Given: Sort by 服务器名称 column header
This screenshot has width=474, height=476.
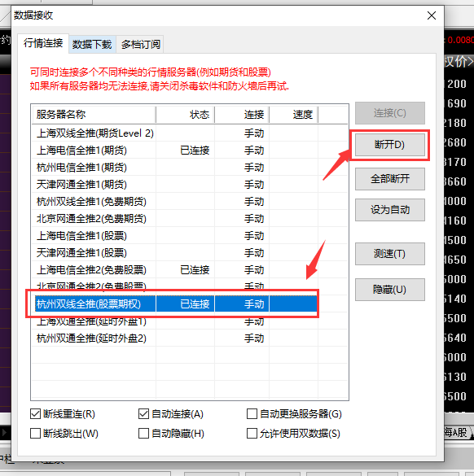Looking at the screenshot, I should point(94,115).
